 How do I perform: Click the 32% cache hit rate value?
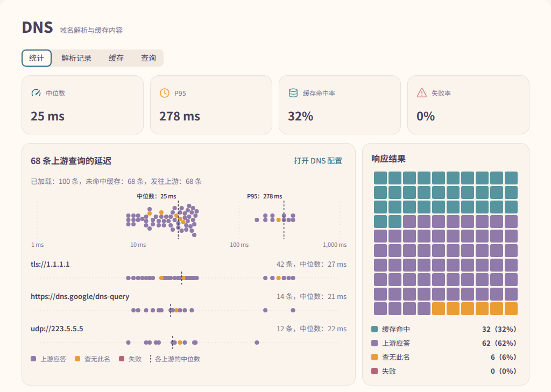[300, 116]
